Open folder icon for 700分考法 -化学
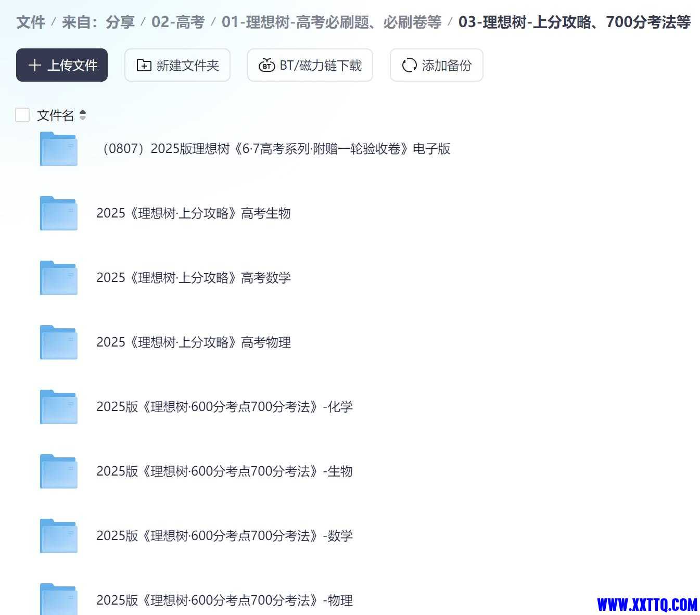Screen dimensions: 700x615 [x=59, y=407]
